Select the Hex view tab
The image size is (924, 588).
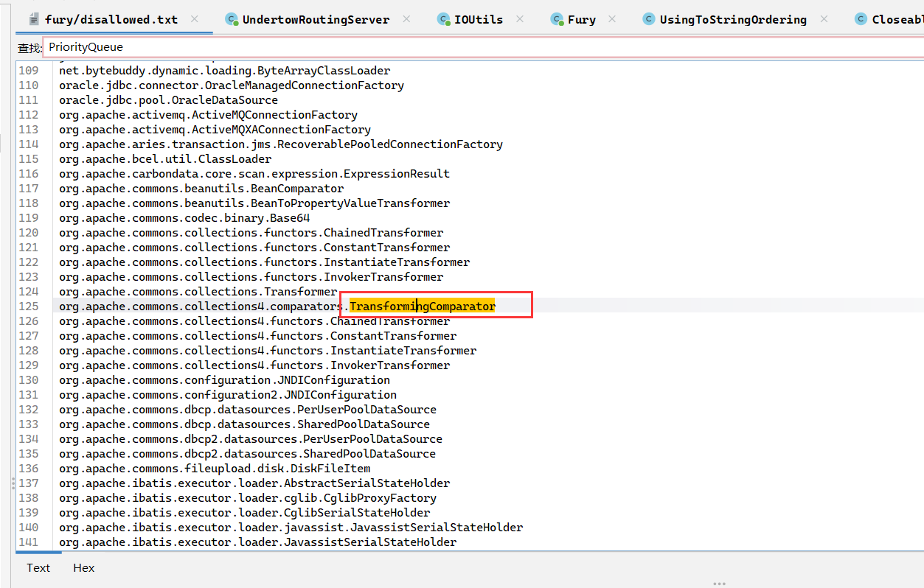tap(84, 568)
